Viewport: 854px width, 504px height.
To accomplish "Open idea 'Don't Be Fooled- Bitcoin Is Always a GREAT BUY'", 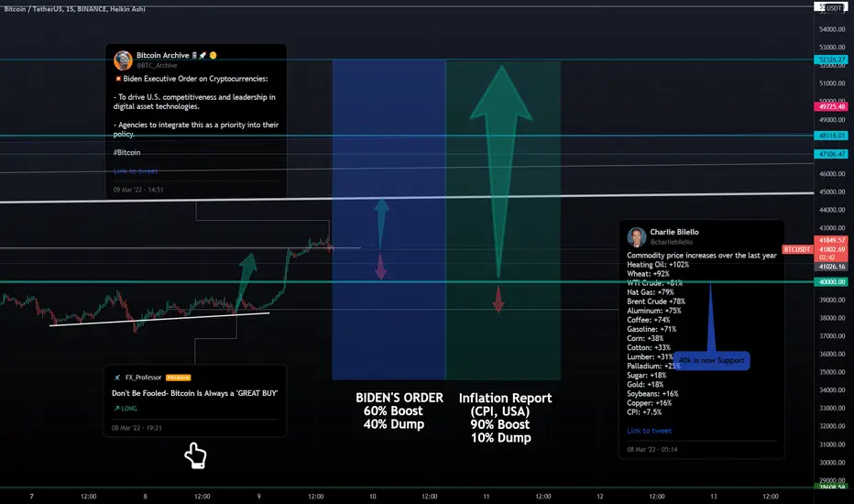I will [194, 393].
